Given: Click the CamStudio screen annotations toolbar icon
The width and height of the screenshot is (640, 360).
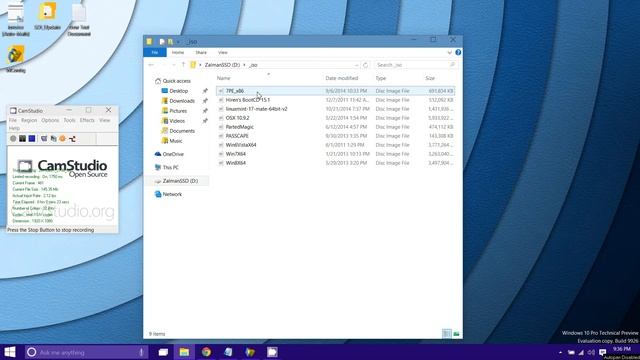Looking at the screenshot, I should click(x=44, y=139).
